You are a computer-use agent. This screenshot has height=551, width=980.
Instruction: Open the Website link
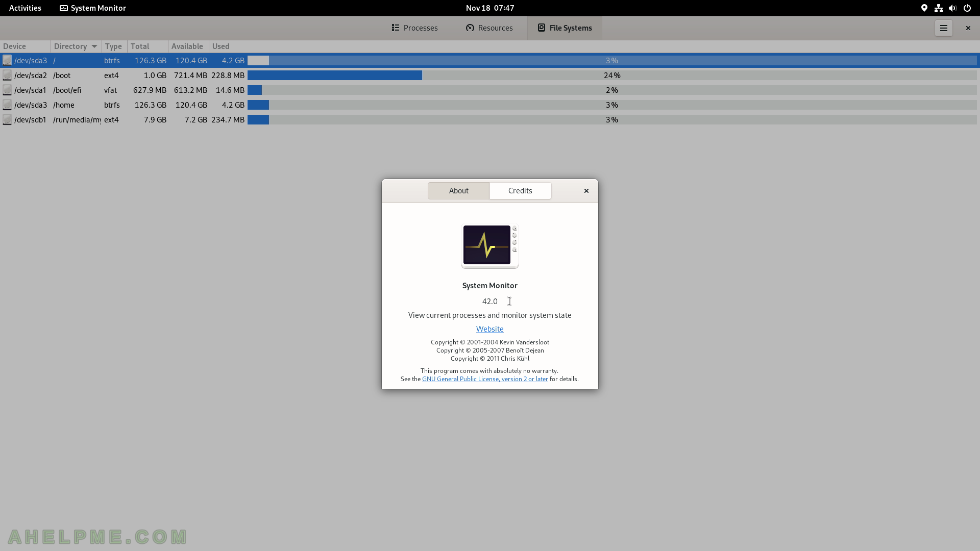tap(490, 329)
